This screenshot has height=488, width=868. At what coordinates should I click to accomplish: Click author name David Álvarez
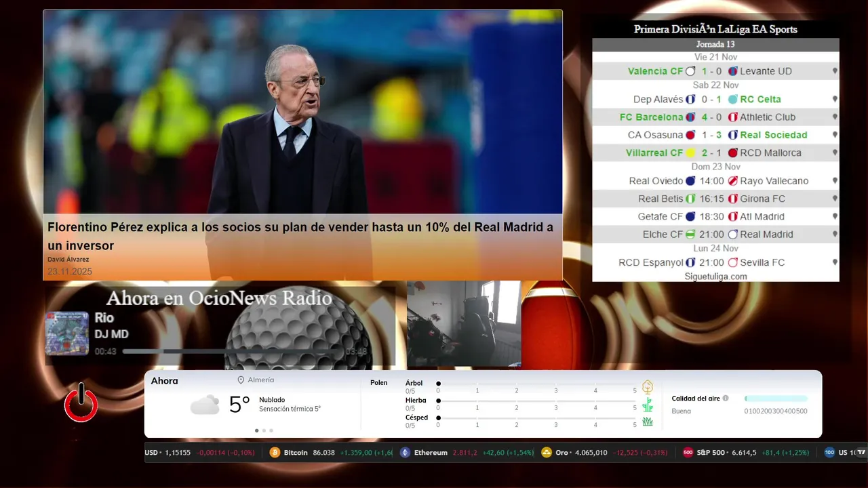click(68, 260)
